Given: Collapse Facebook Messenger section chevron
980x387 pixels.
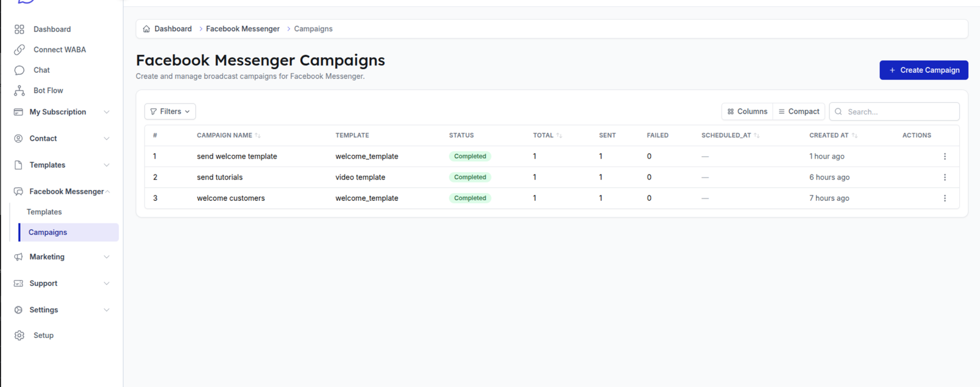Looking at the screenshot, I should pyautogui.click(x=108, y=192).
